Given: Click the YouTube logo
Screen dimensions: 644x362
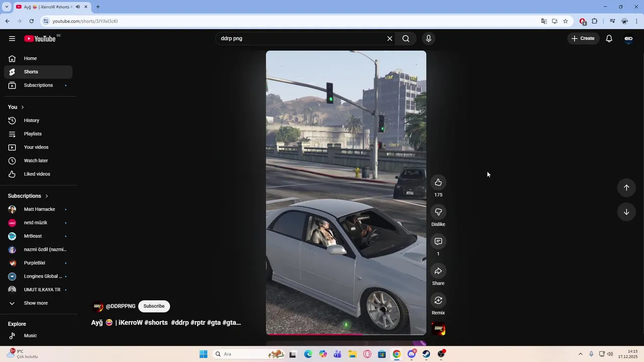Looking at the screenshot, I should coord(40,39).
